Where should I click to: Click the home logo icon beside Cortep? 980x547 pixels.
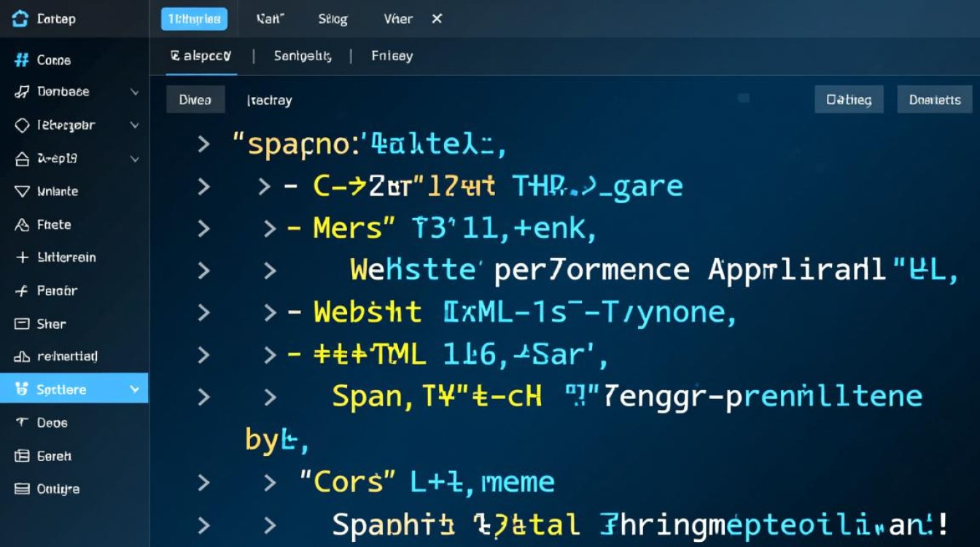tap(20, 20)
